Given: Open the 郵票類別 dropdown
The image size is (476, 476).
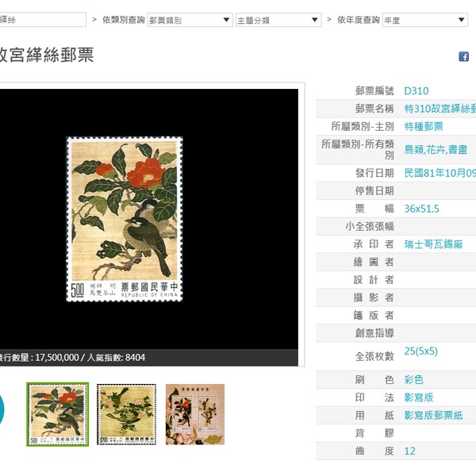Looking at the screenshot, I should (190, 20).
